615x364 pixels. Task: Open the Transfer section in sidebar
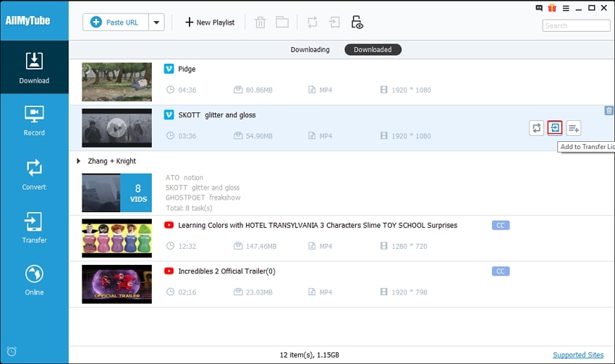(x=34, y=227)
